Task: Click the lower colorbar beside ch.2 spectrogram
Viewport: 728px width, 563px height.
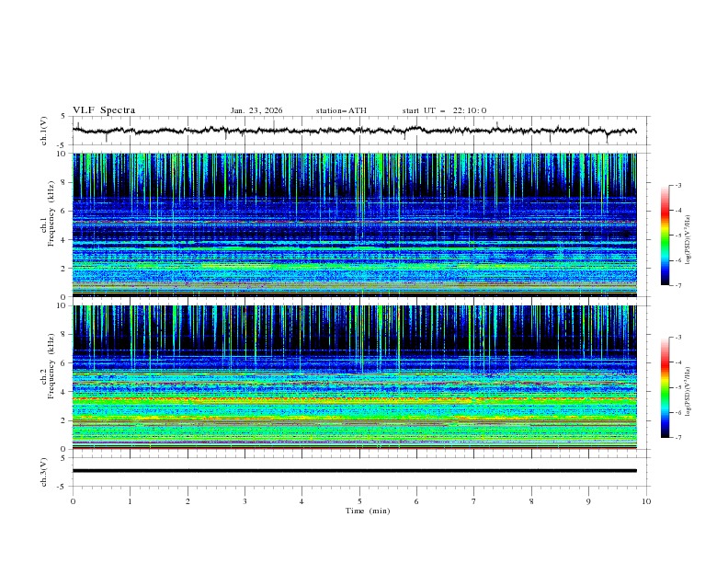Action: (665, 387)
